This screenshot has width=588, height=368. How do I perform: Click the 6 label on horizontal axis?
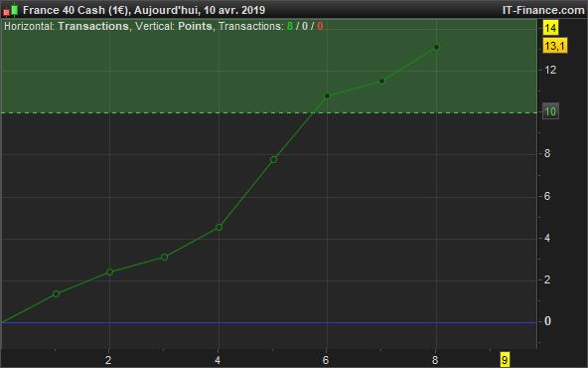point(326,360)
